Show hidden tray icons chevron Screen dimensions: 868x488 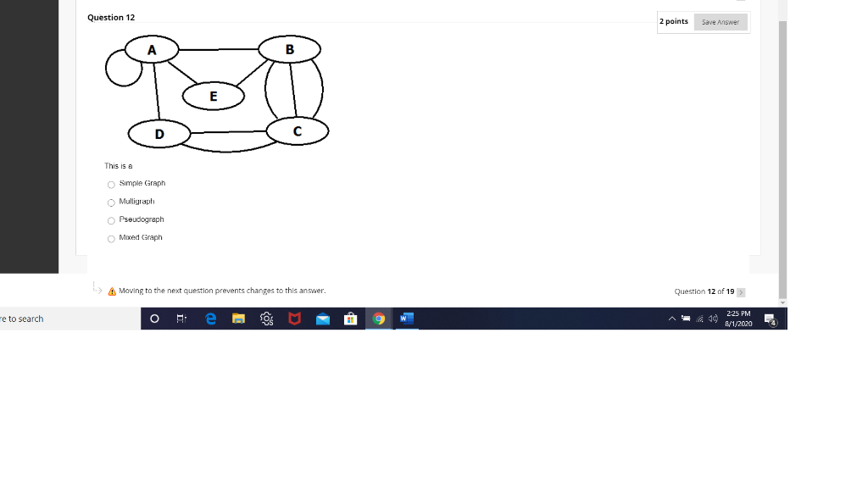click(671, 319)
